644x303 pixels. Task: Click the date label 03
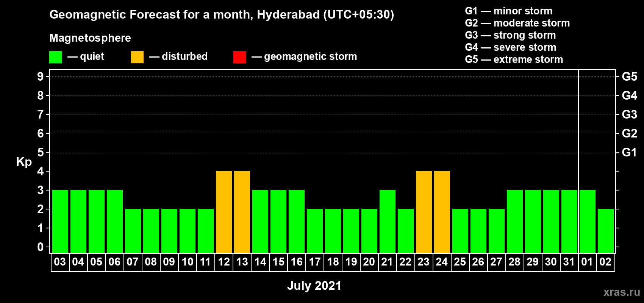[x=60, y=262]
